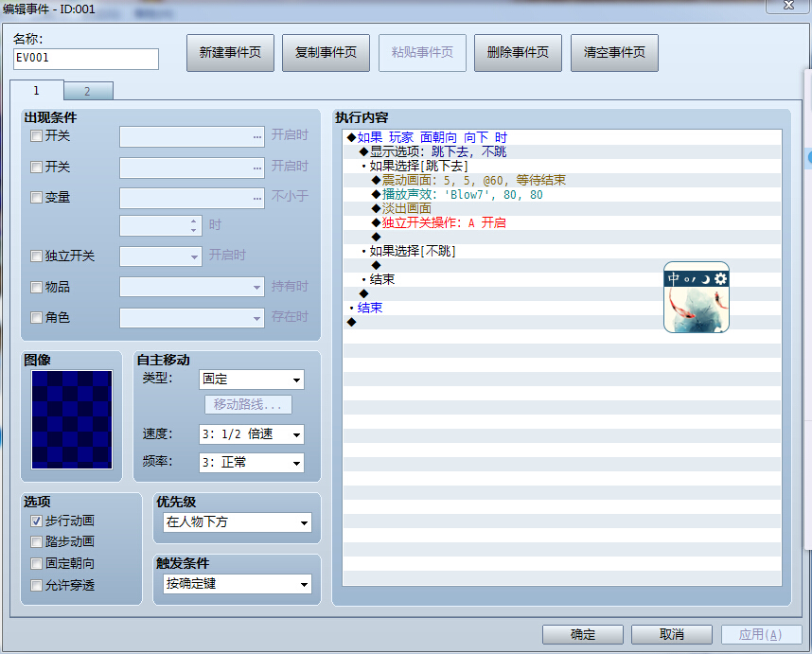
Task: Enable the 固定朝向 option
Action: (36, 563)
